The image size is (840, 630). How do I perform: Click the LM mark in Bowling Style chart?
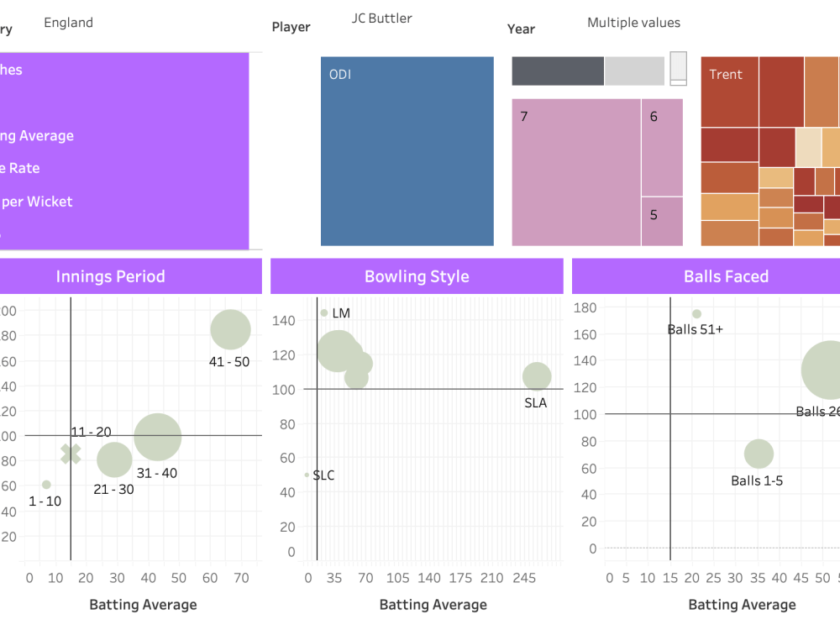click(x=324, y=313)
